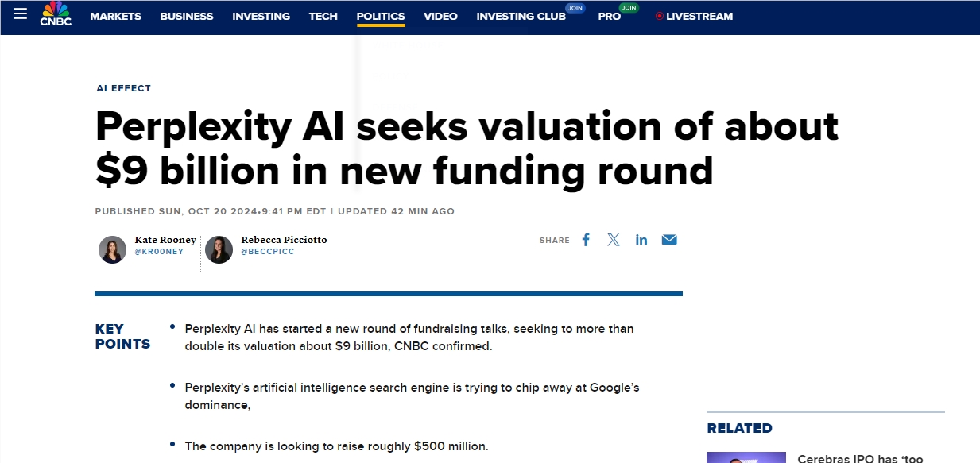Open the Markets menu

[115, 16]
